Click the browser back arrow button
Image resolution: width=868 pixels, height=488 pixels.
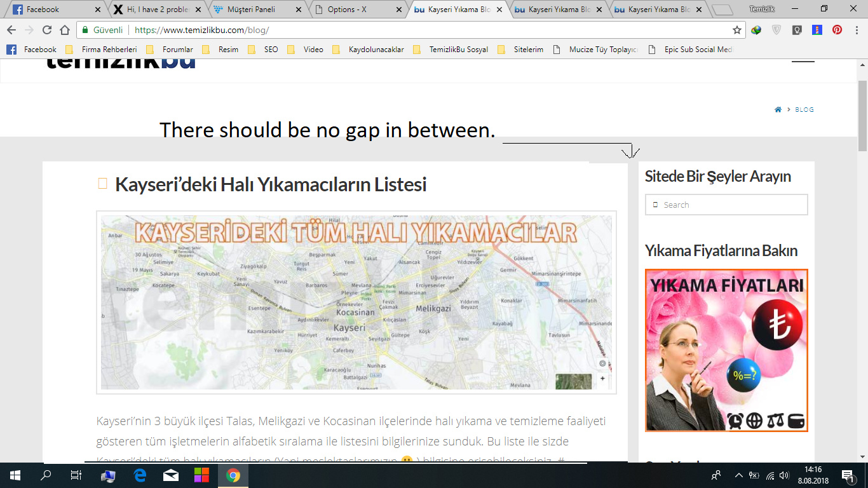point(11,30)
